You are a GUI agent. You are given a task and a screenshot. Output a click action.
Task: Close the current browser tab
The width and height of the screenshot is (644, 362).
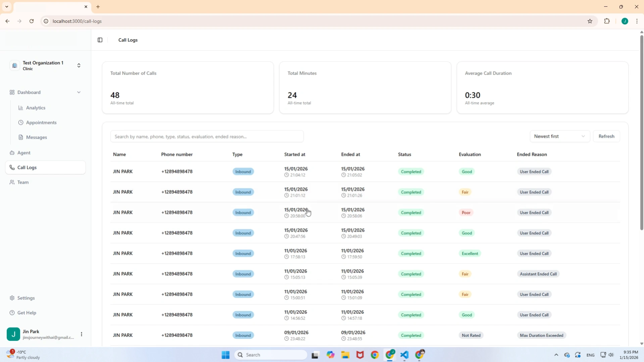coord(86,7)
